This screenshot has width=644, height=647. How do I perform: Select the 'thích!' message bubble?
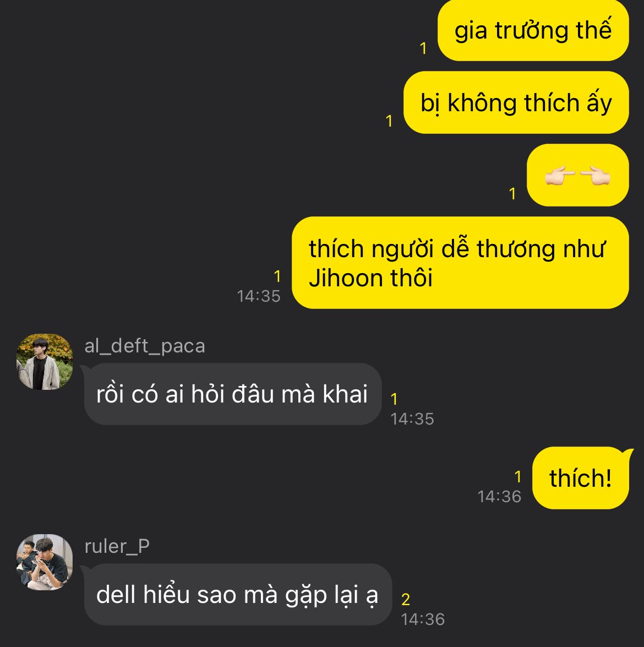tap(581, 478)
